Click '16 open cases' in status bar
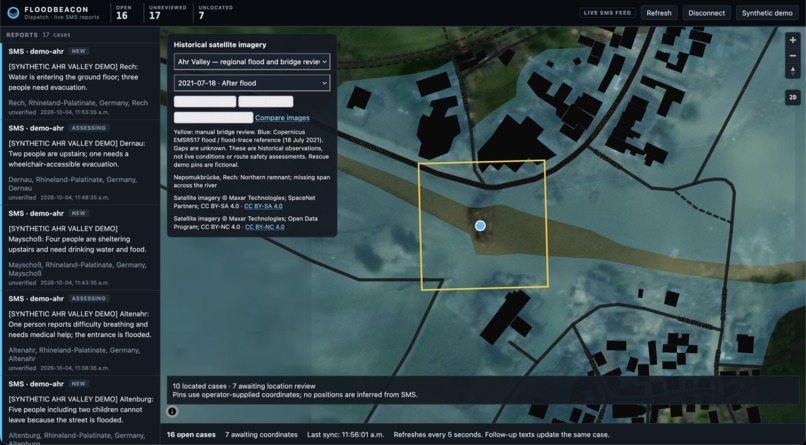The image size is (806, 445). (x=191, y=435)
